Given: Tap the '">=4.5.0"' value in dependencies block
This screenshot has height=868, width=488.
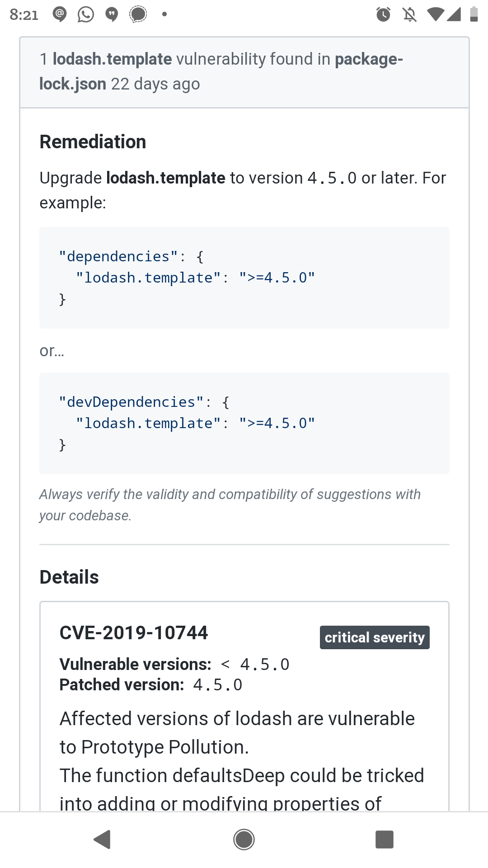Looking at the screenshot, I should click(x=277, y=278).
